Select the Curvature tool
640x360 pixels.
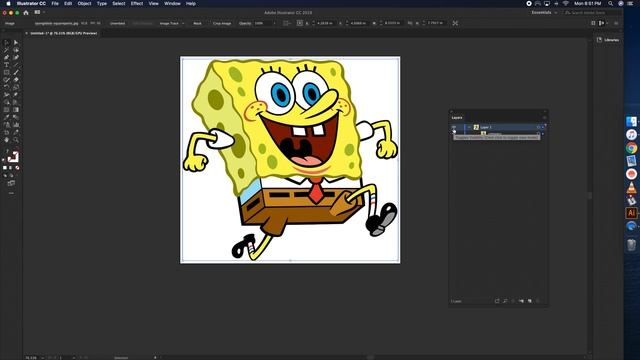click(16, 57)
